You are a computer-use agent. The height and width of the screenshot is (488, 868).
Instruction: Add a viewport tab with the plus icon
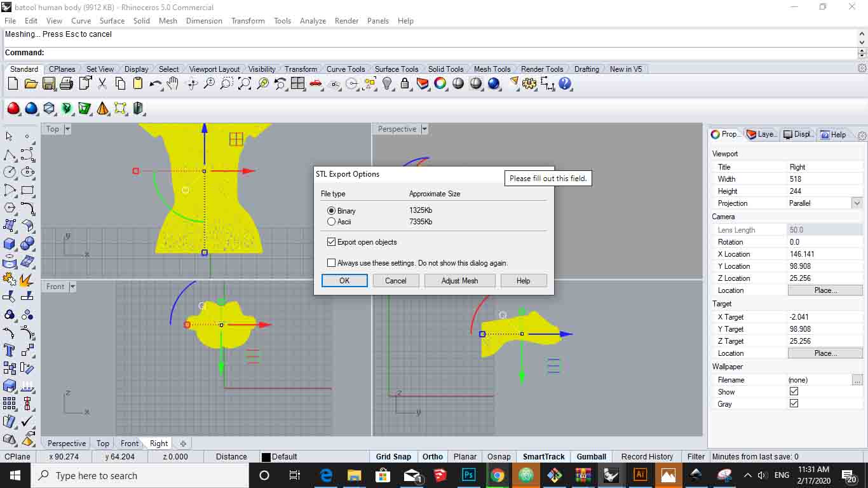click(183, 444)
